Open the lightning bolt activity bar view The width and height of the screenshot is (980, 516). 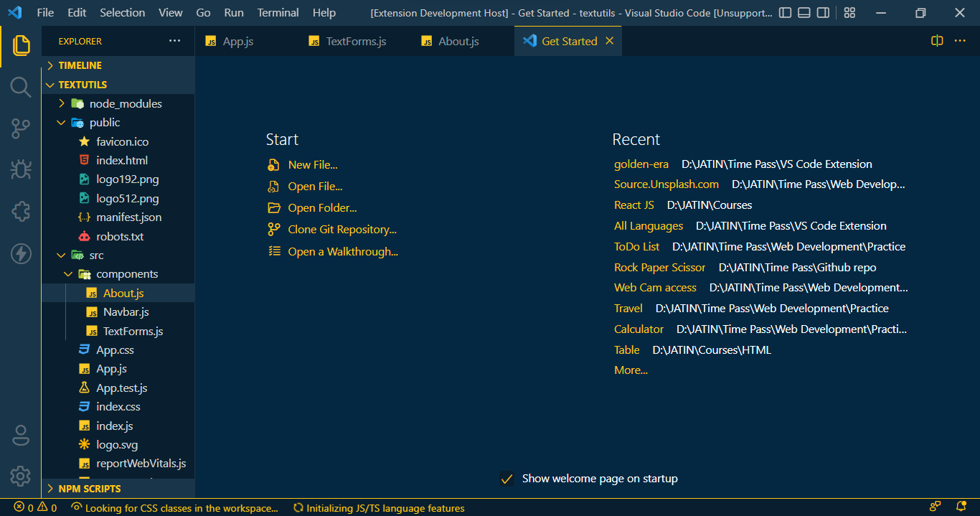21,253
